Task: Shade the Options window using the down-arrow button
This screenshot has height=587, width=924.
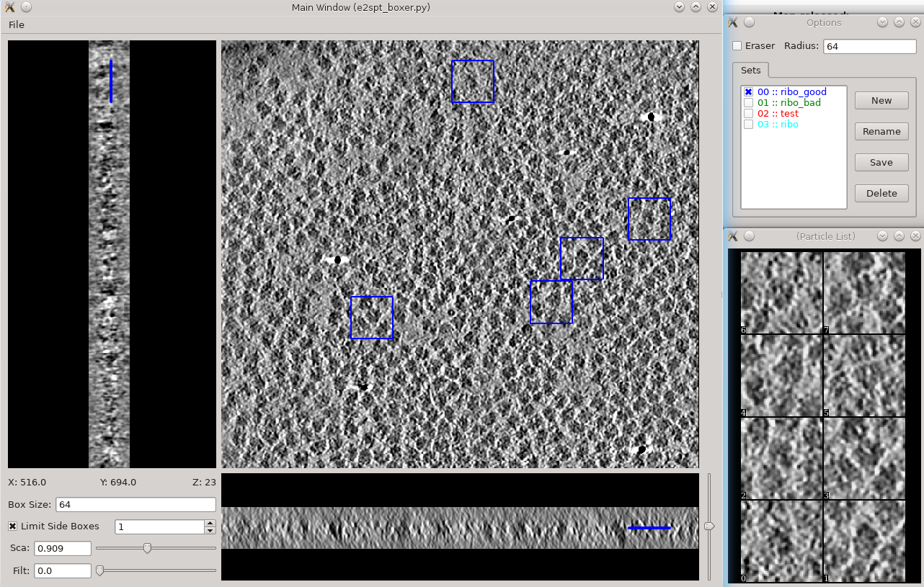Action: coord(882,22)
